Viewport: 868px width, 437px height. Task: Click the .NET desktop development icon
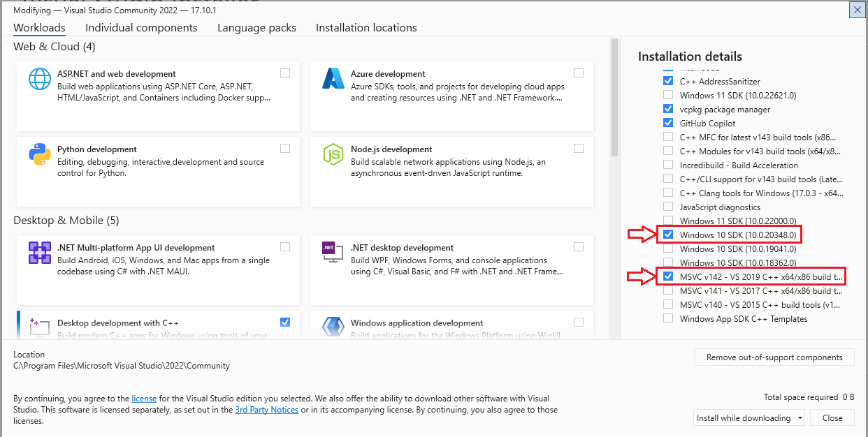click(333, 252)
